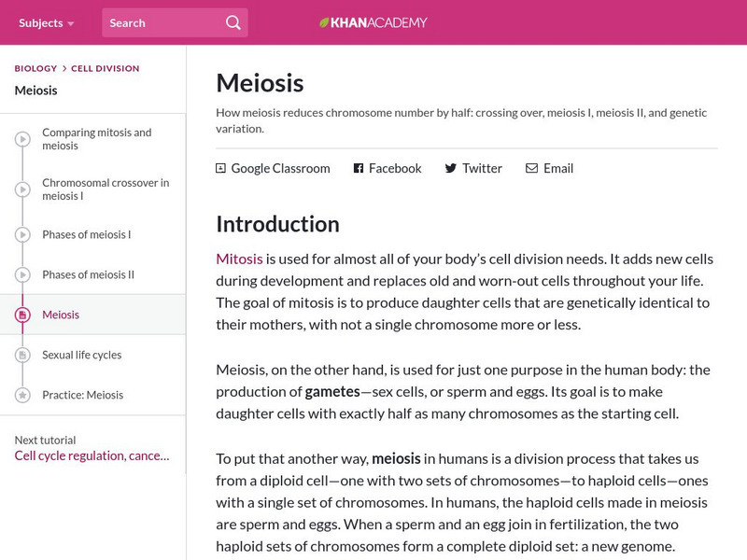
Task: Click play icon for Comparing mitosis and meiosis
Action: [22, 140]
